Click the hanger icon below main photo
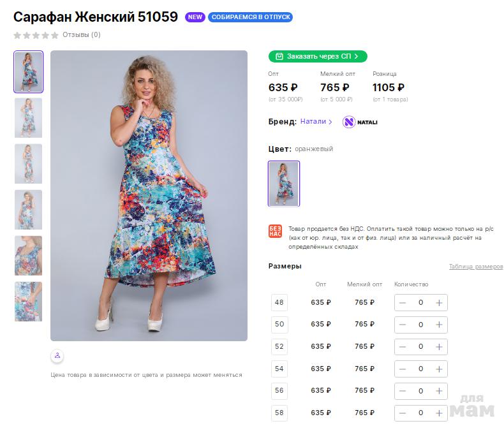Image resolution: width=504 pixels, height=426 pixels. 57,355
